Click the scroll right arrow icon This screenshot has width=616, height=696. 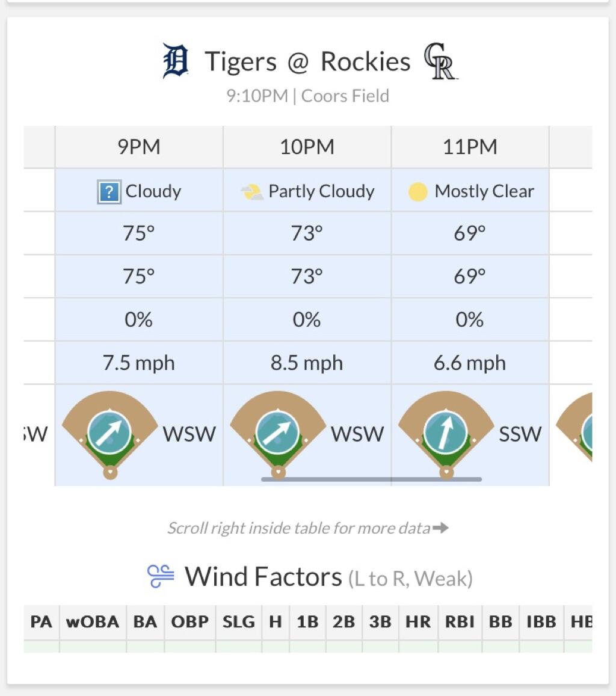pyautogui.click(x=441, y=528)
